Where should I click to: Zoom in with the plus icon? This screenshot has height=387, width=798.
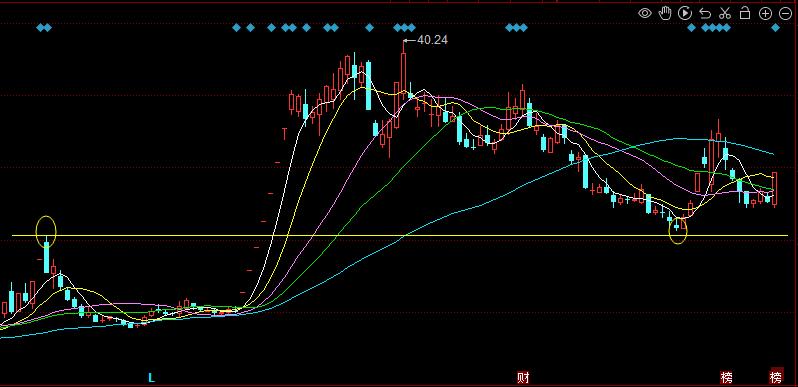(x=765, y=14)
